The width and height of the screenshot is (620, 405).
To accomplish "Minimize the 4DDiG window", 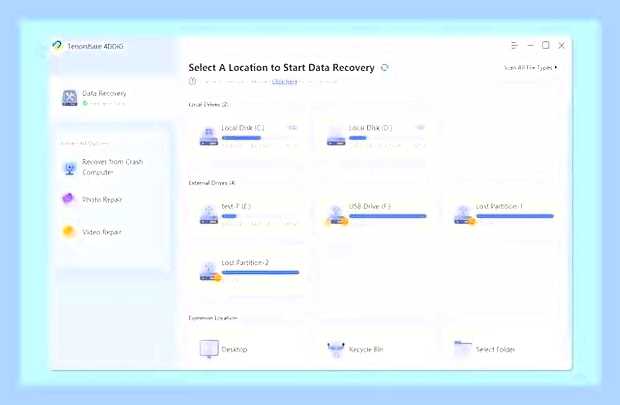I will pyautogui.click(x=531, y=45).
